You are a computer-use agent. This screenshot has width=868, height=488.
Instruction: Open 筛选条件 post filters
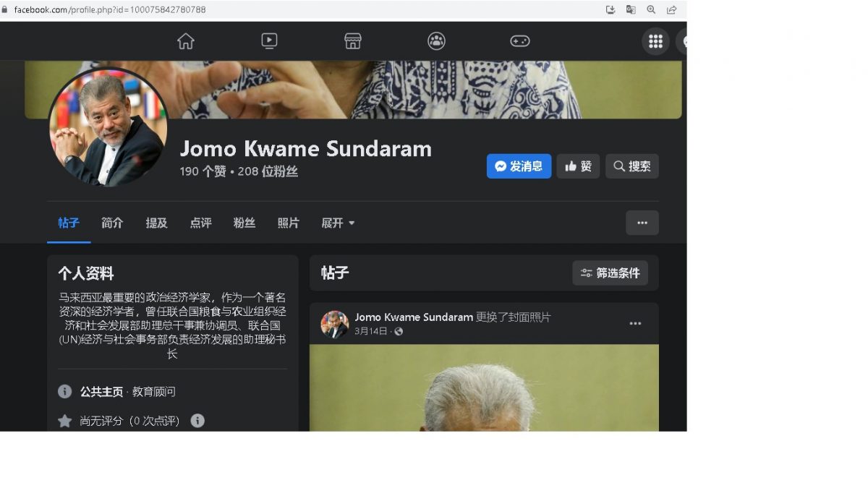[x=610, y=273]
